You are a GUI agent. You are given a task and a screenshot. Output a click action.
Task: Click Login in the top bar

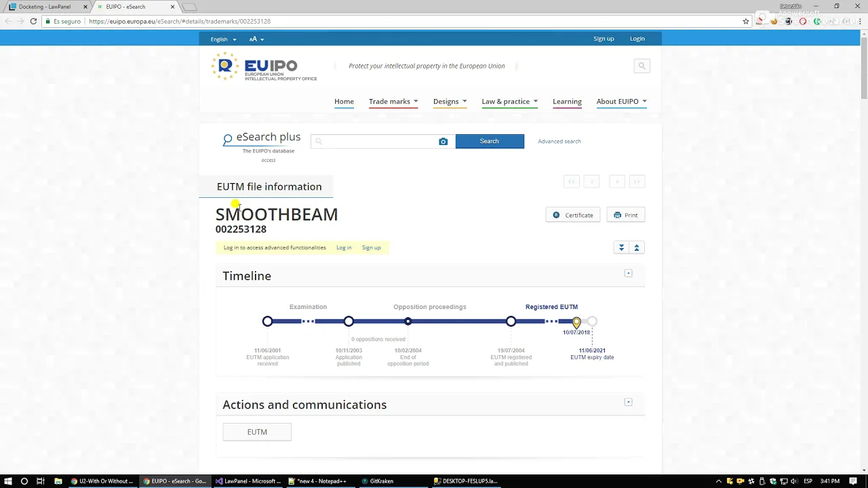(637, 39)
